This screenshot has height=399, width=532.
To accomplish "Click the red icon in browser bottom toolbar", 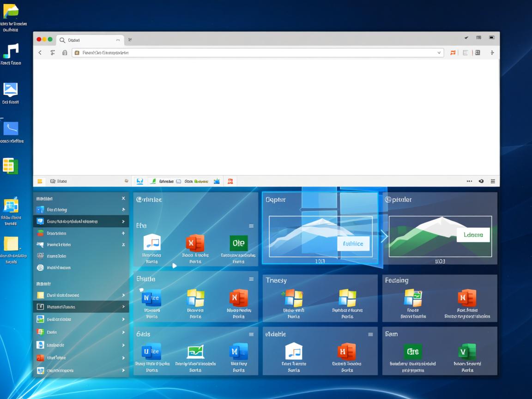I will coord(230,181).
